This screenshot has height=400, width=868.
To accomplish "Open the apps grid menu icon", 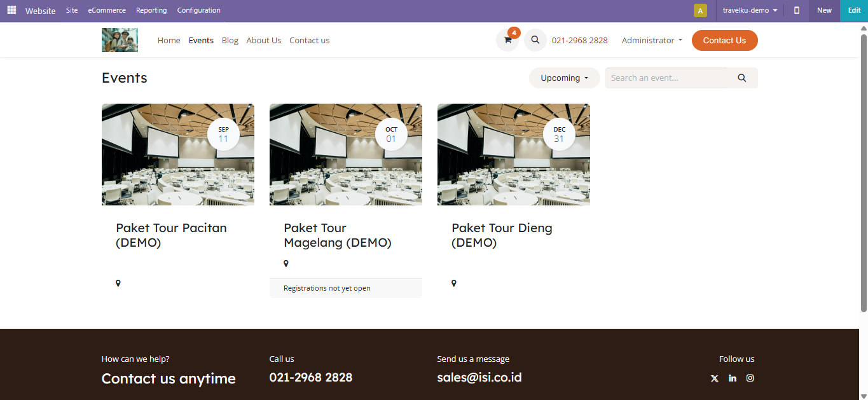I will pos(11,10).
